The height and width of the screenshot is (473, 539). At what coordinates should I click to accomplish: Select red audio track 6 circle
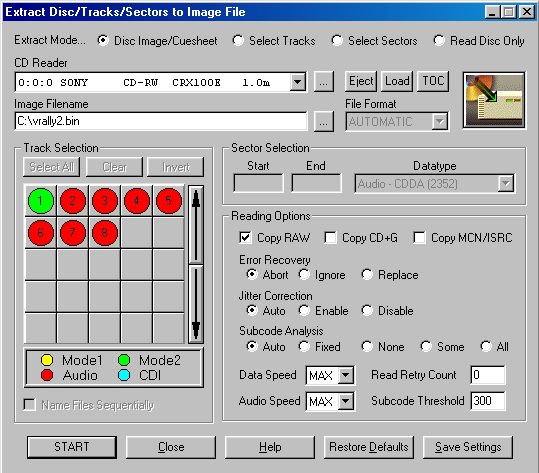click(x=41, y=233)
